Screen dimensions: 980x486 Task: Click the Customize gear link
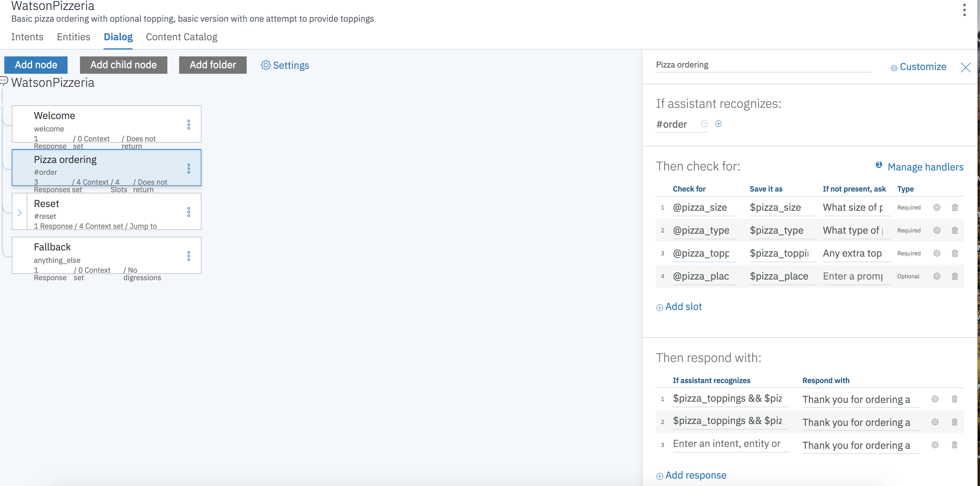click(x=918, y=67)
